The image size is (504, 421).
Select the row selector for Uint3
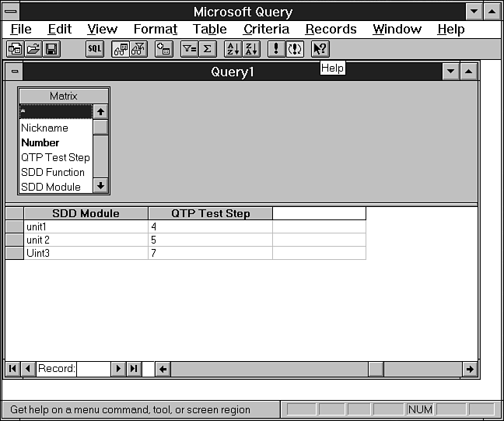(15, 253)
